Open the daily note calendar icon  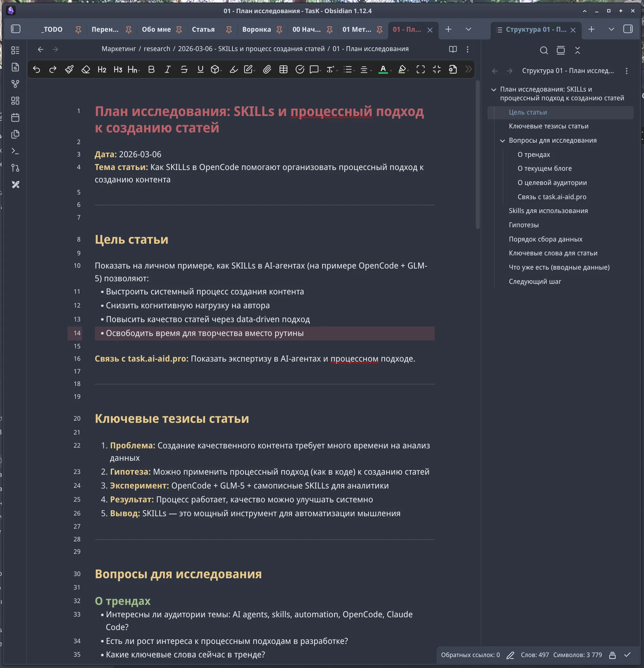[15, 117]
